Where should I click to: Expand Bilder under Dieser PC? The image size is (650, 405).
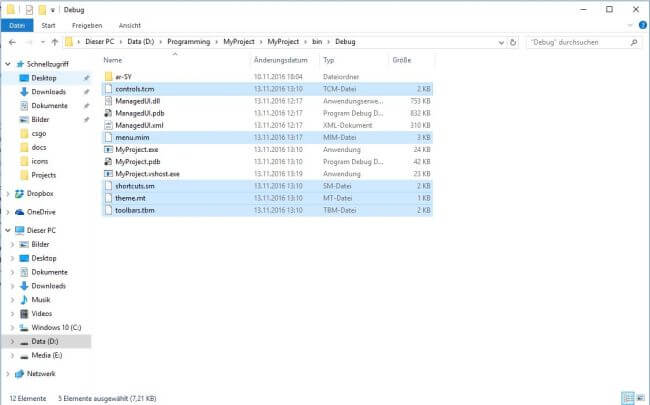point(12,245)
